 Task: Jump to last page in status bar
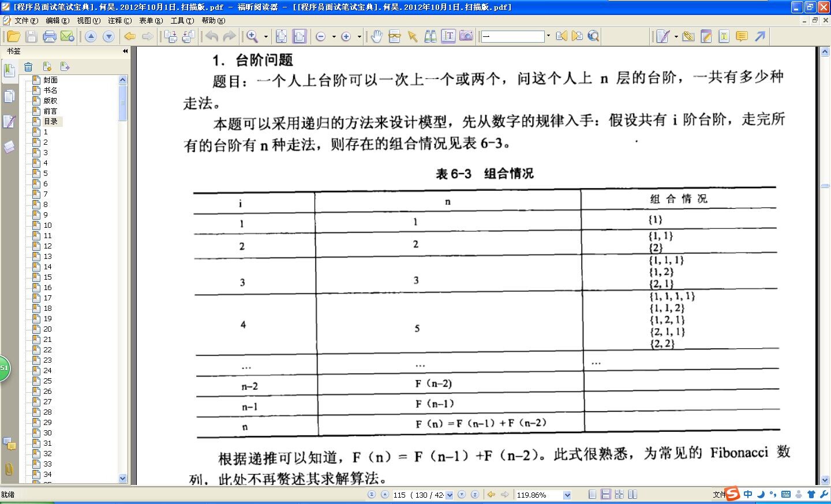pos(474,494)
